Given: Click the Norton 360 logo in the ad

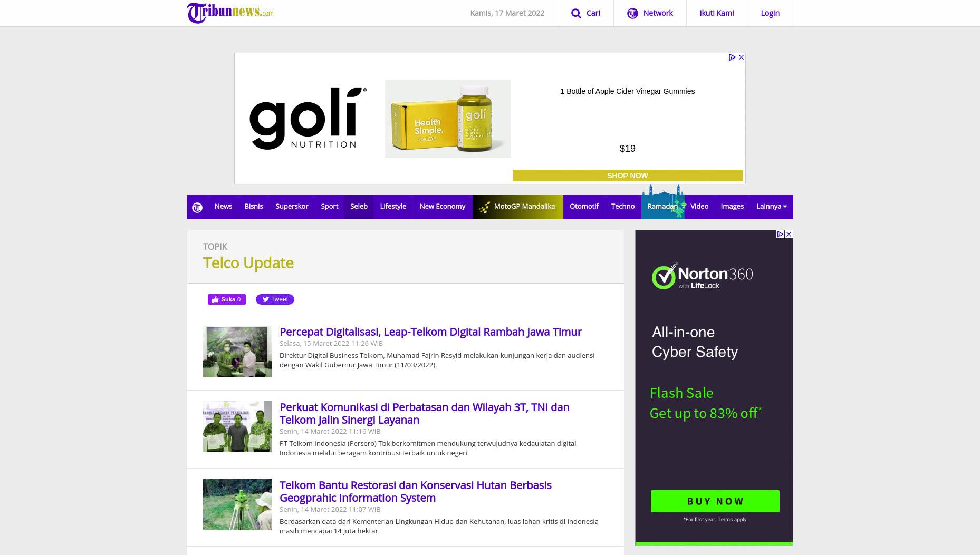Looking at the screenshot, I should pos(702,276).
